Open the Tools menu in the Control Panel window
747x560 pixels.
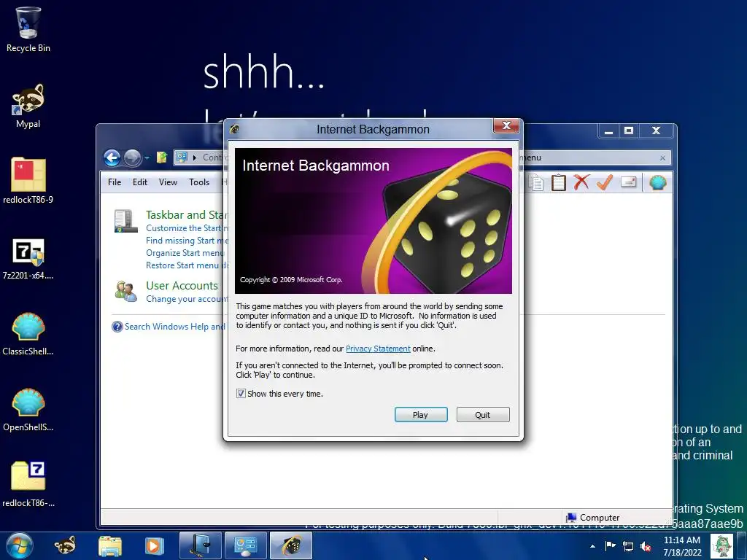coord(199,182)
